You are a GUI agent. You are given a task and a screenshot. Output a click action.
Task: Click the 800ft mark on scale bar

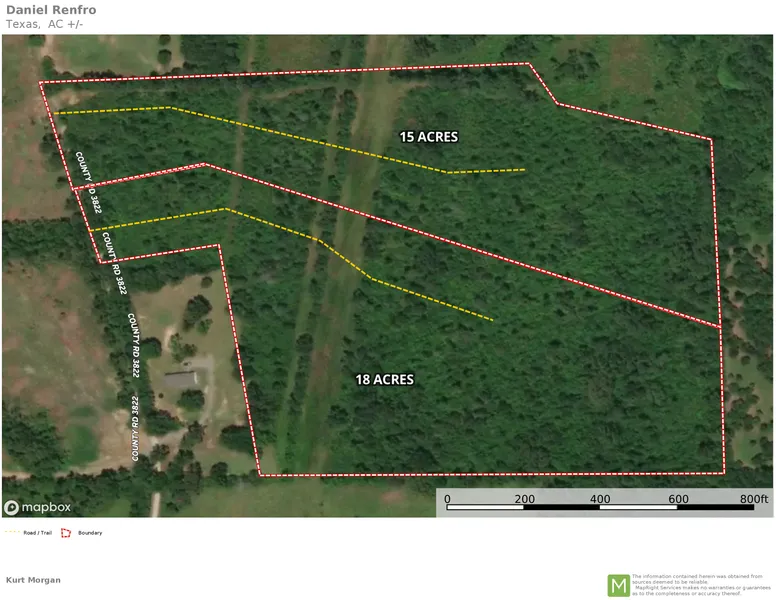[x=754, y=498]
